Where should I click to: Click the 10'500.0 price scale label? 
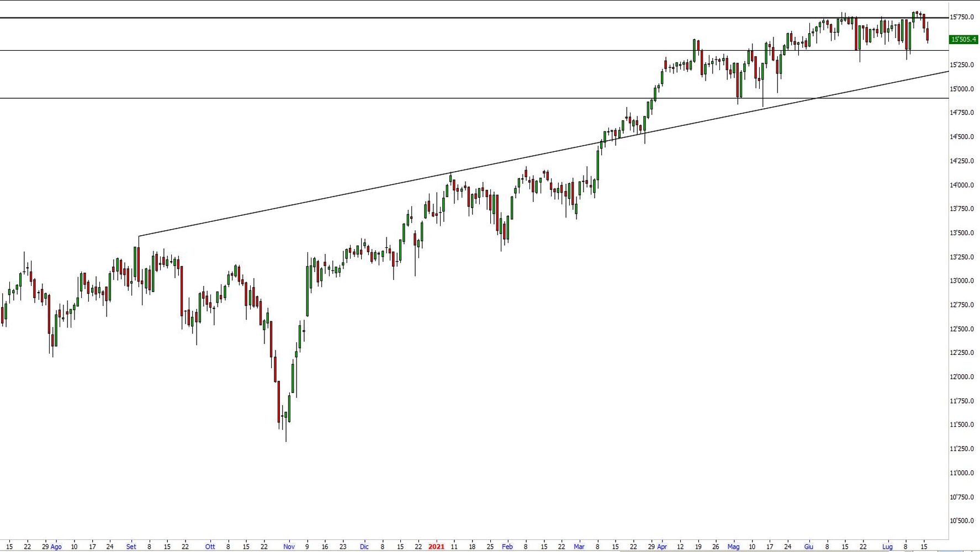pyautogui.click(x=961, y=521)
